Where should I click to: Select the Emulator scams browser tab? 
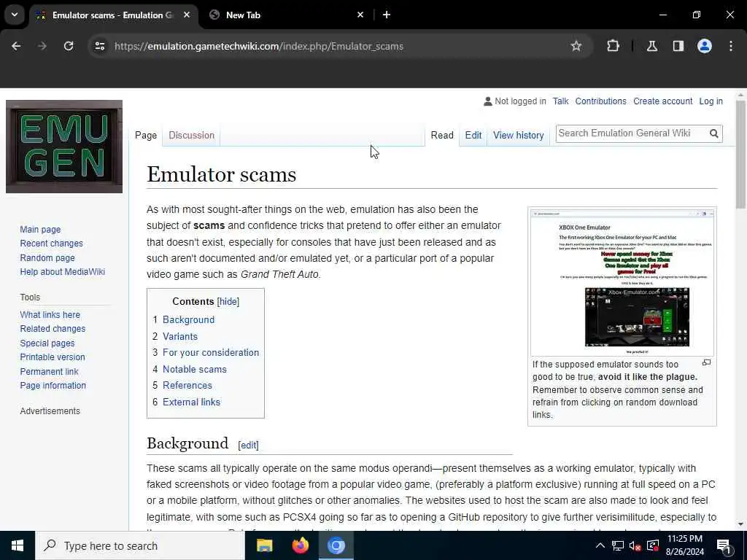click(112, 15)
